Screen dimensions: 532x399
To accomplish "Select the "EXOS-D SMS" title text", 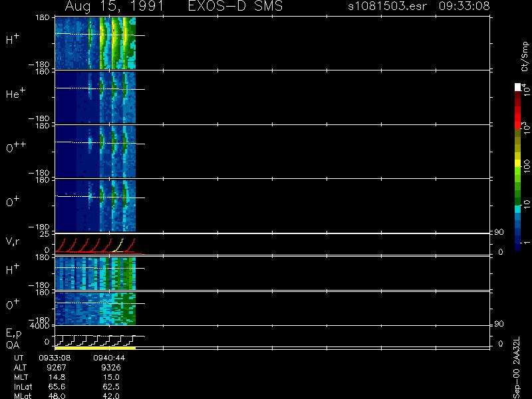I will coord(235,6).
